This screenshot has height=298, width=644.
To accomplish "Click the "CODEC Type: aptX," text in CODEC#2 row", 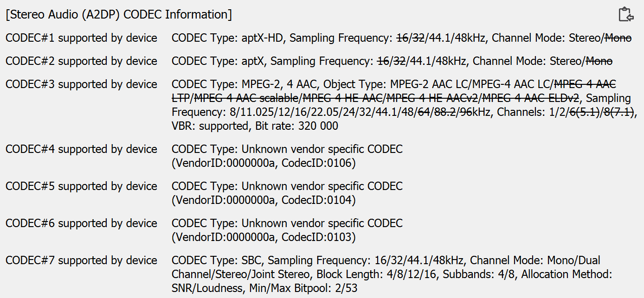I will pos(219,61).
